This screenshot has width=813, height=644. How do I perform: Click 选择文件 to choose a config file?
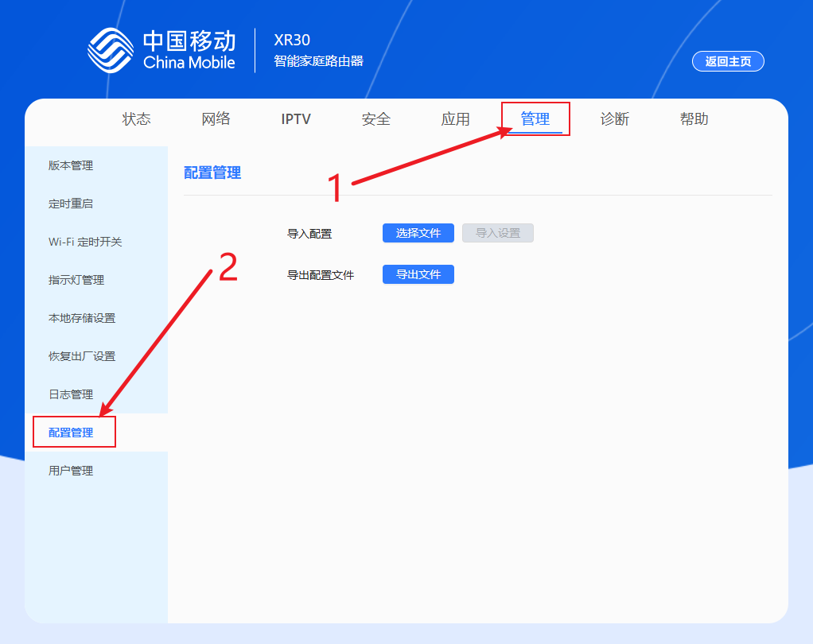[x=418, y=232]
